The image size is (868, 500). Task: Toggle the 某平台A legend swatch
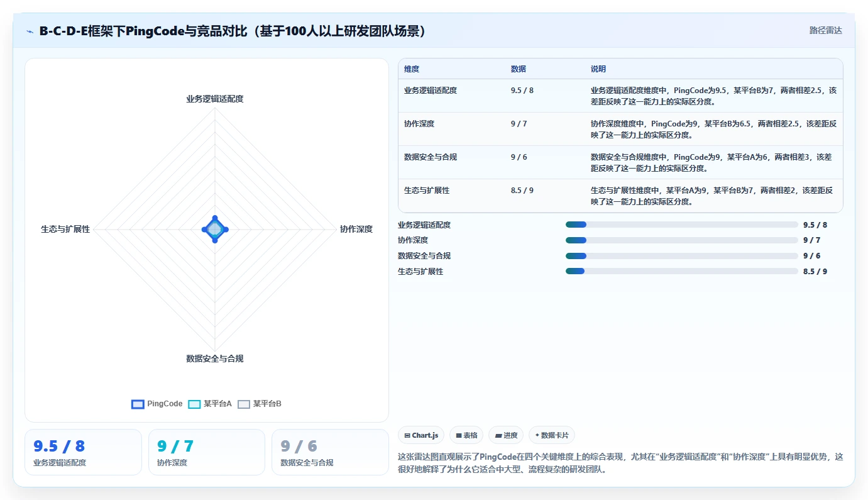[x=194, y=404]
